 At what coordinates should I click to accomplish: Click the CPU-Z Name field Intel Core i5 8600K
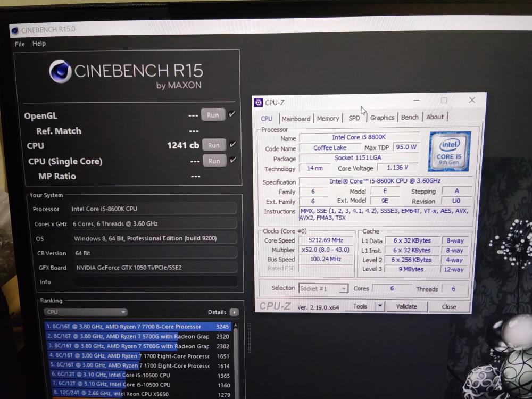pos(359,137)
